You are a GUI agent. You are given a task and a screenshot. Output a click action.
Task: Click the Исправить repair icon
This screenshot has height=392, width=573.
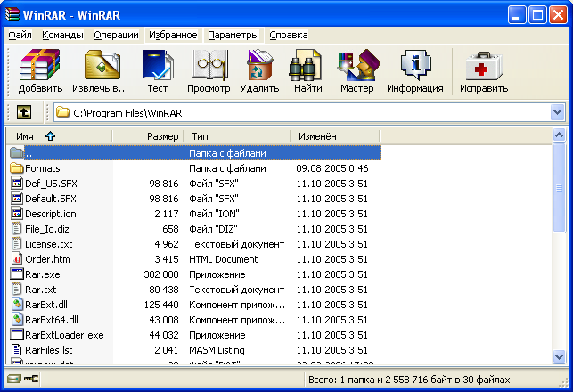click(484, 66)
